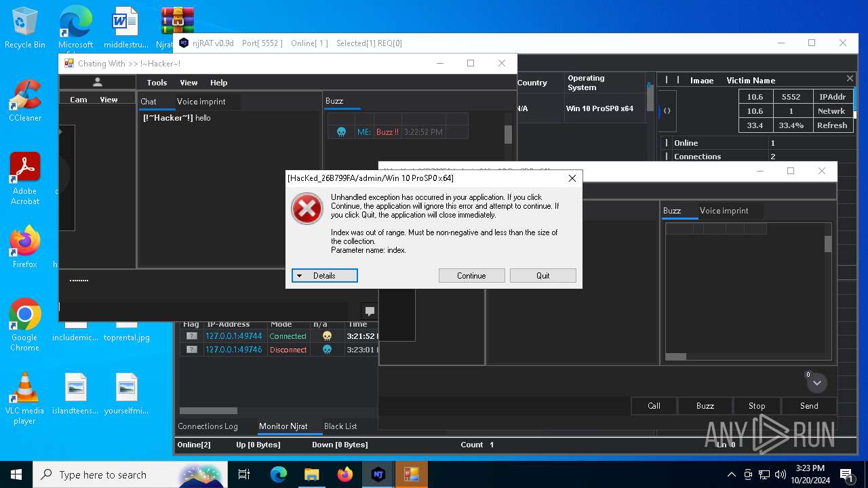The height and width of the screenshot is (488, 868).
Task: Click blue skull icon on Disconnect row
Action: pyautogui.click(x=327, y=350)
